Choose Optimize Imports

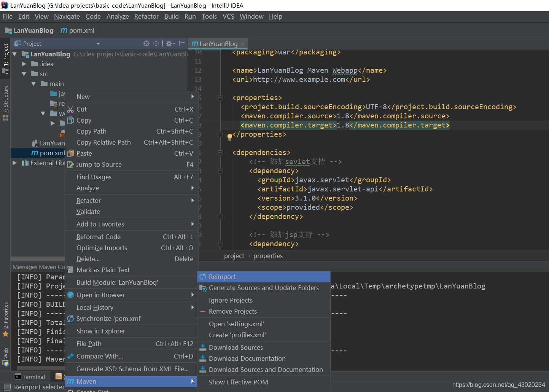132,248
